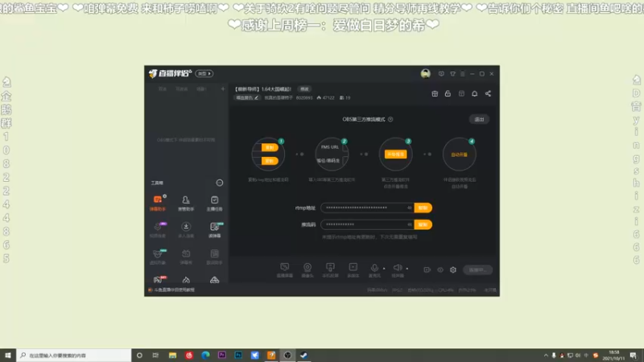Click the 修改 button next to the room title
The width and height of the screenshot is (644, 362).
point(304,89)
